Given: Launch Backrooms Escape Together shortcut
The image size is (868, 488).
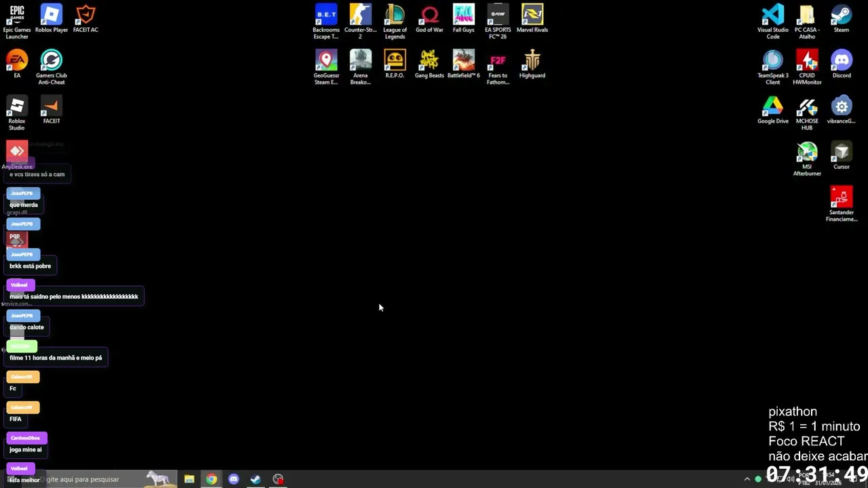Looking at the screenshot, I should pyautogui.click(x=326, y=21).
